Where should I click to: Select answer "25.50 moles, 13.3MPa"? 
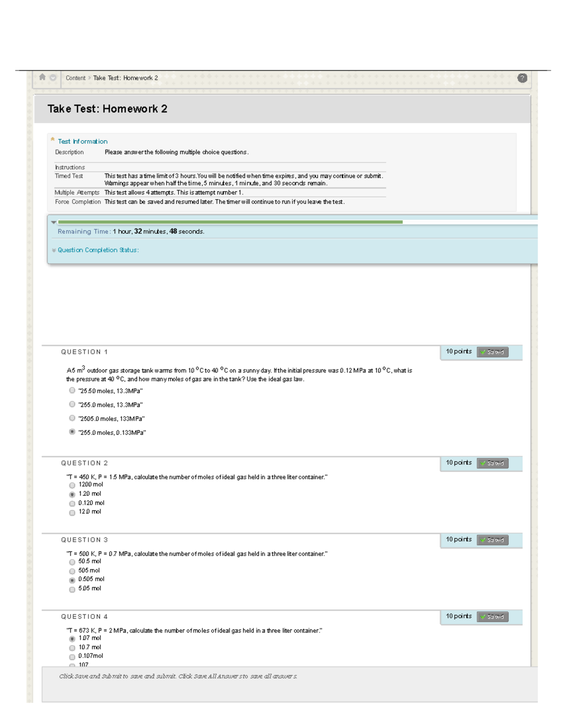pos(72,390)
